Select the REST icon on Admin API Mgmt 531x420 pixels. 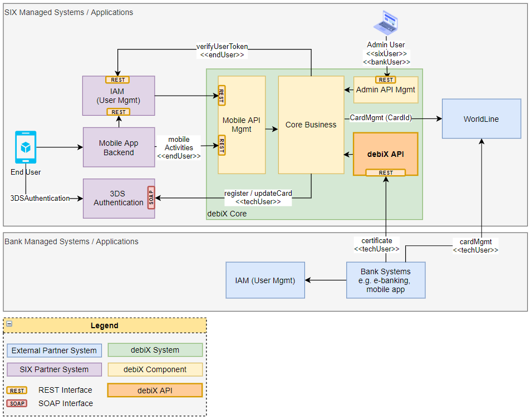click(x=386, y=80)
